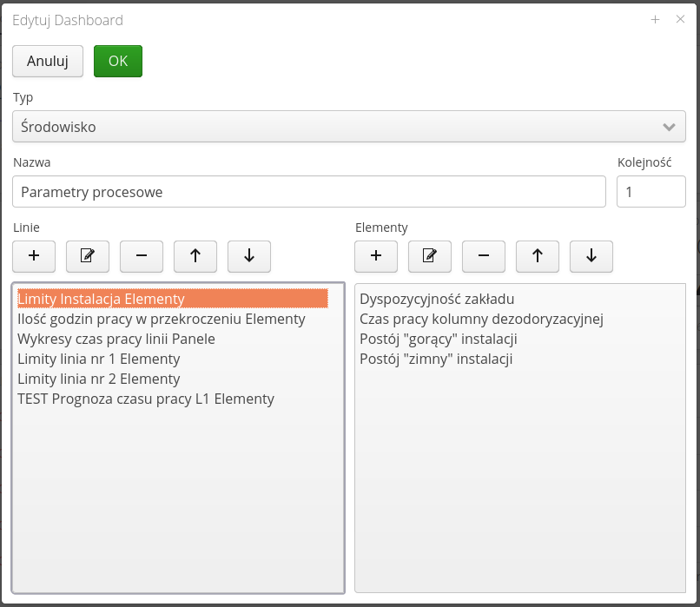
Task: Choose TEST Prognoza czasu pracy L1 Elementy
Action: (146, 399)
